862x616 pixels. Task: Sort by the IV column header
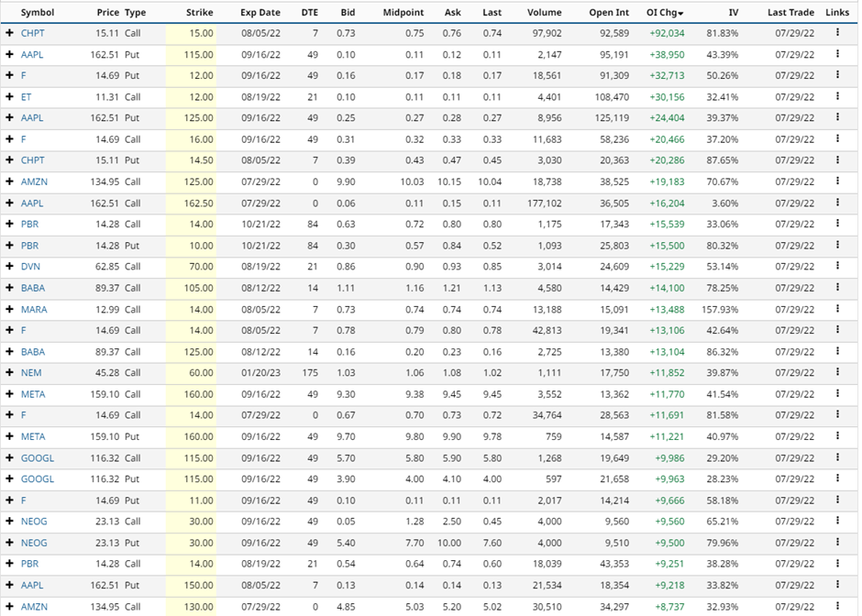(x=734, y=12)
